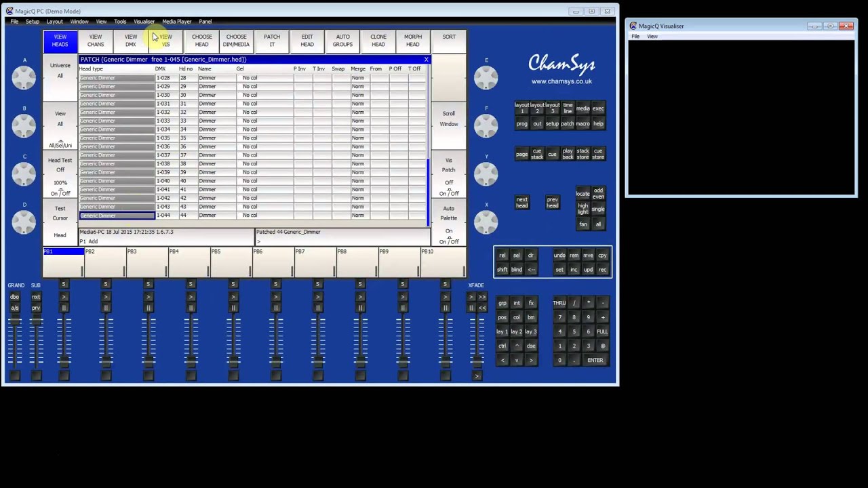The image size is (868, 488).
Task: Click encoder wheel D
Action: (24, 222)
